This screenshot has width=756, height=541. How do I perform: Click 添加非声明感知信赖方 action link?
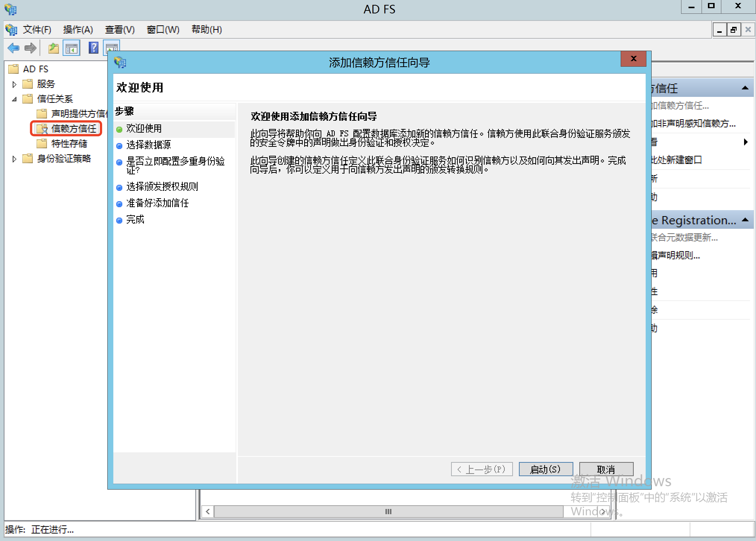[x=693, y=124]
